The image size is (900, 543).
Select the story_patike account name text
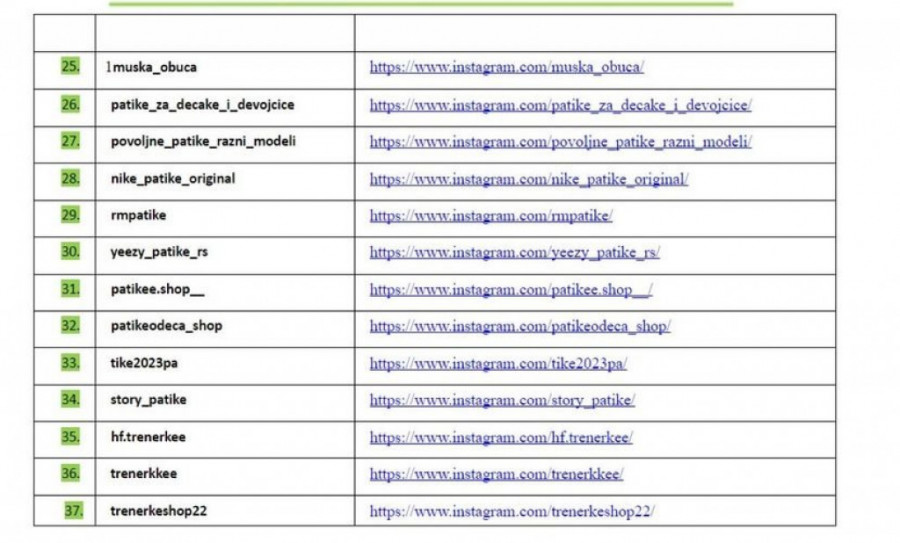tap(148, 400)
